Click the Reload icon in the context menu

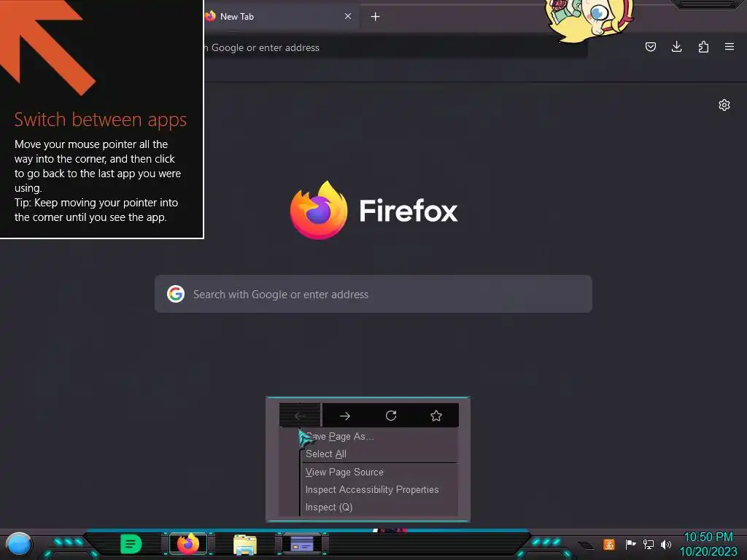tap(391, 416)
